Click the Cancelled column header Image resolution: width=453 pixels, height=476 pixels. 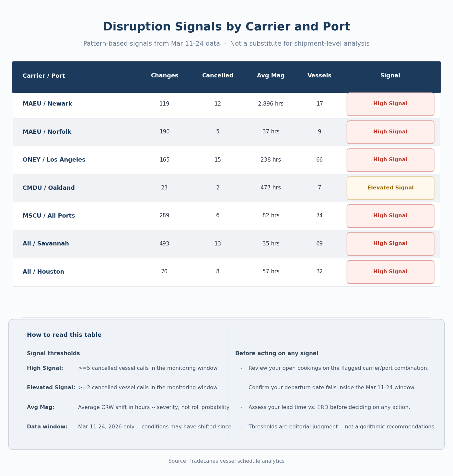(217, 76)
